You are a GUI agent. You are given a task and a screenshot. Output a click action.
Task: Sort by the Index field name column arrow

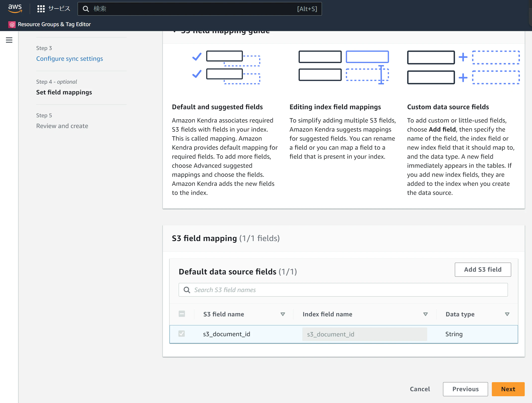click(425, 314)
